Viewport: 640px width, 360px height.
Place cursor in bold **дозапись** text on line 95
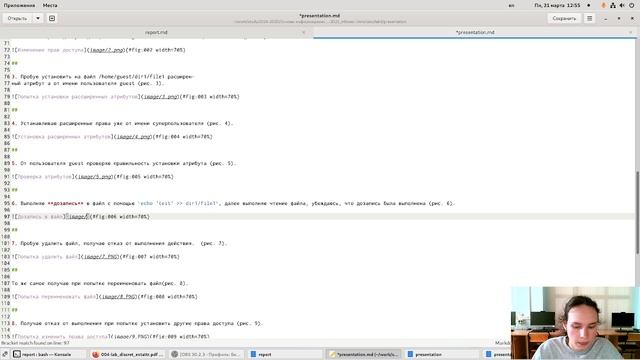pos(66,203)
